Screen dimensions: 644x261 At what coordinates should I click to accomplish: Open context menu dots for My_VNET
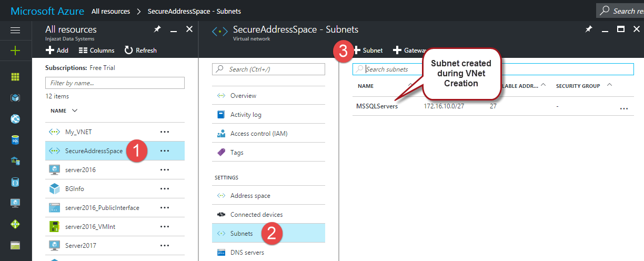pyautogui.click(x=165, y=132)
